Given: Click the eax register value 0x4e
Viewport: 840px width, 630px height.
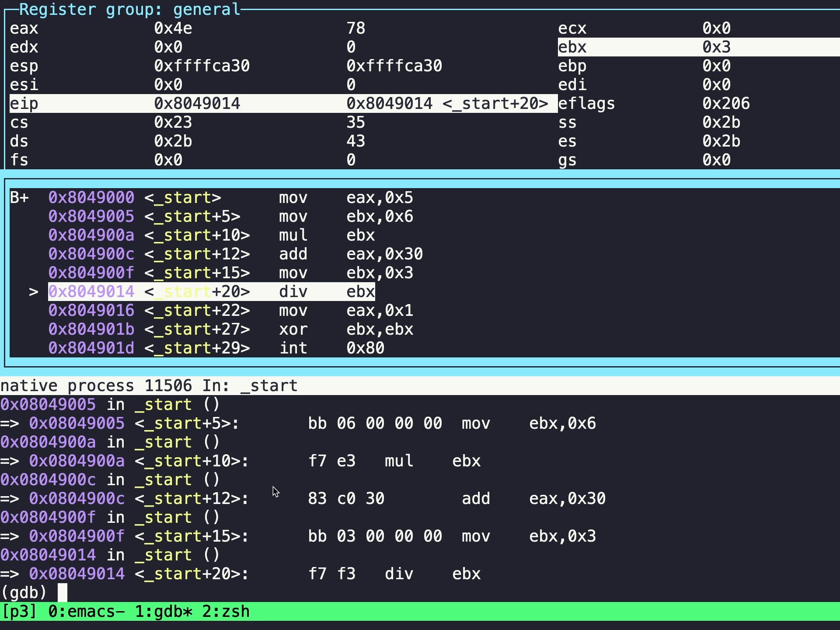Looking at the screenshot, I should (x=173, y=28).
